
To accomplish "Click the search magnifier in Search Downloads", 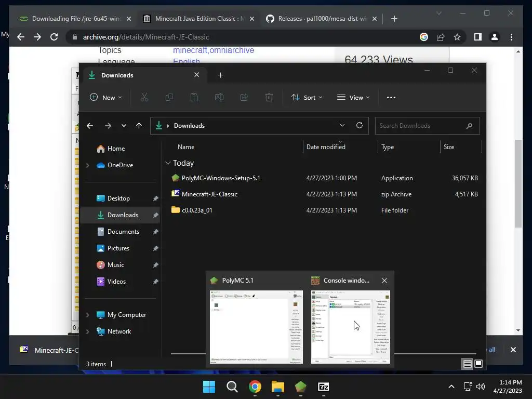I will point(469,126).
